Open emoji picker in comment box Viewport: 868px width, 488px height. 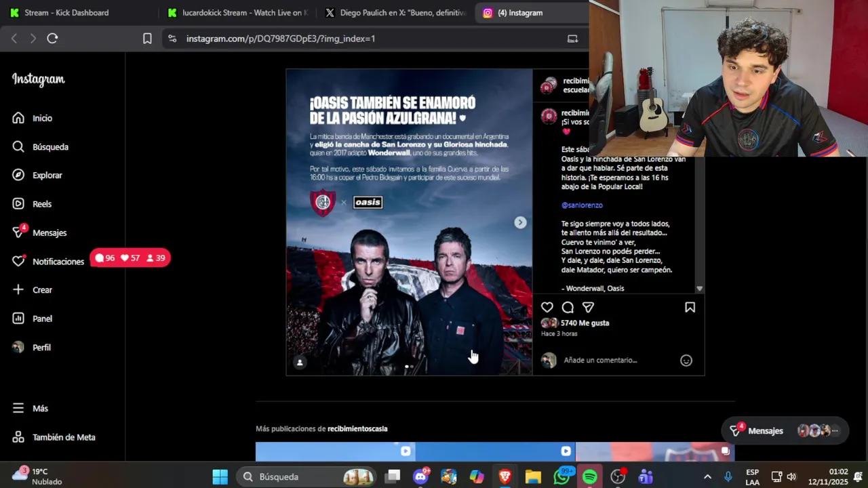pos(686,361)
